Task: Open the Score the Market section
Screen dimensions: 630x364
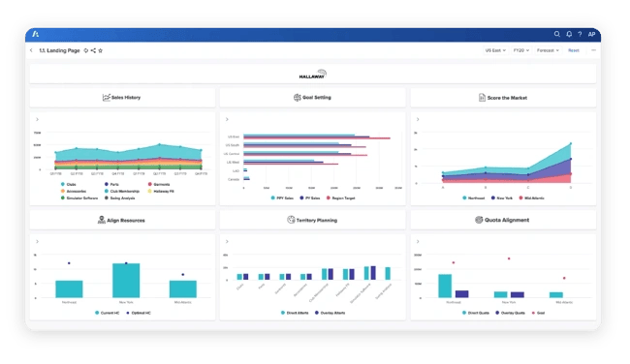Action: pos(503,98)
